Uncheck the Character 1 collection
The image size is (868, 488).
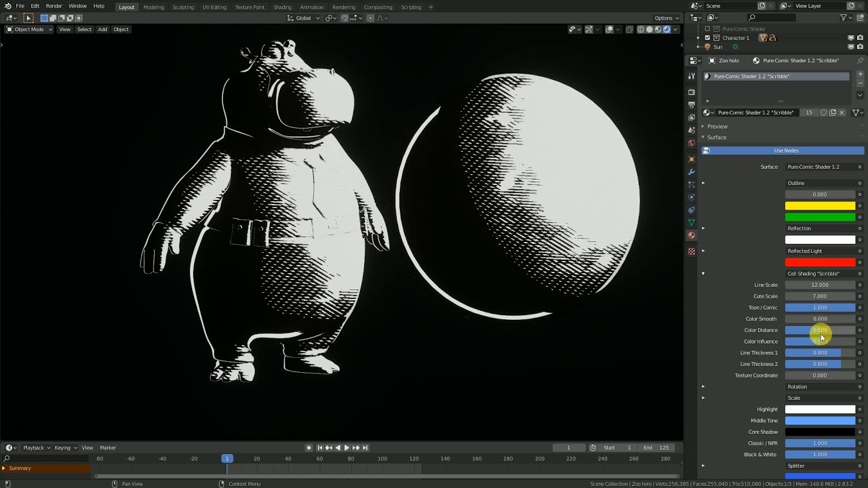707,38
